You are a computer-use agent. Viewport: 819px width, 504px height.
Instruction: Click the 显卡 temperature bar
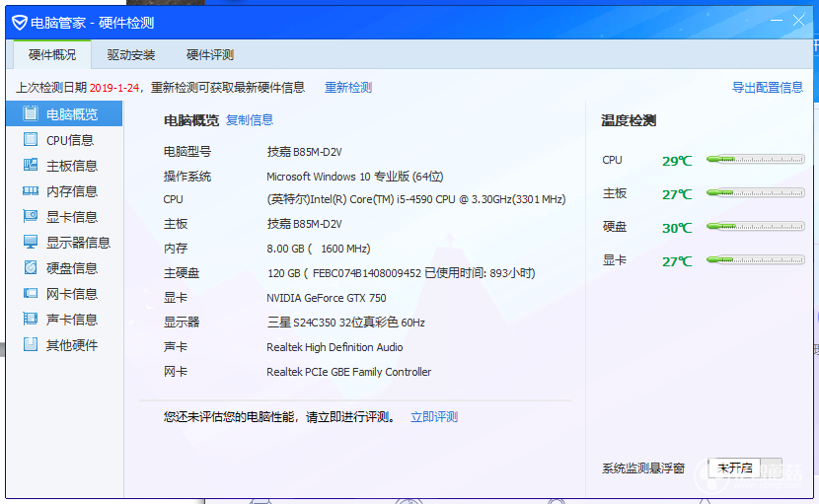pyautogui.click(x=755, y=259)
